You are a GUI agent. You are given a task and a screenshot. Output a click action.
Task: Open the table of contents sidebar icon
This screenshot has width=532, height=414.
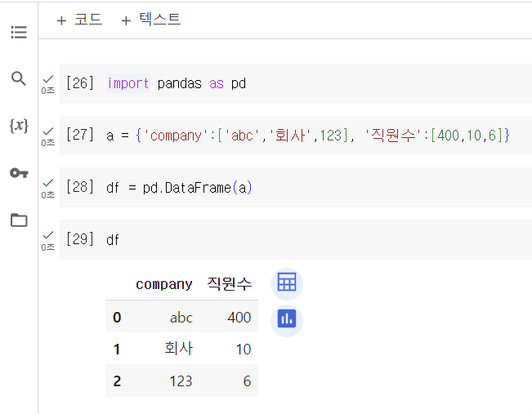(x=19, y=32)
